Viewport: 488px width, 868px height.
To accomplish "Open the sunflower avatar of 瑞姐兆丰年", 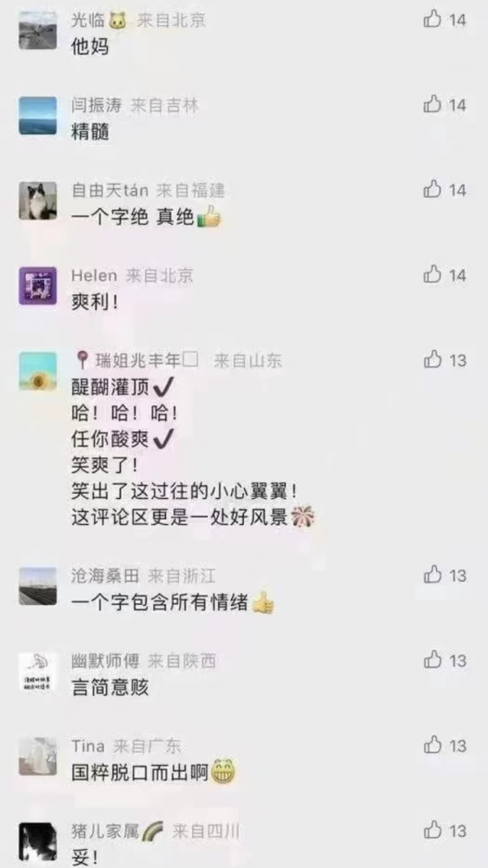I will pos(37,371).
